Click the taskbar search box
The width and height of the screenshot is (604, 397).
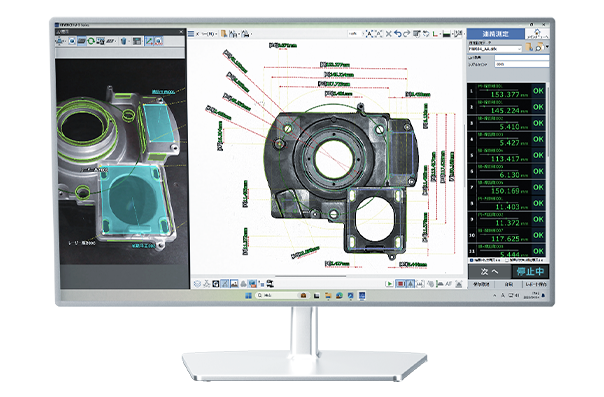pos(282,295)
